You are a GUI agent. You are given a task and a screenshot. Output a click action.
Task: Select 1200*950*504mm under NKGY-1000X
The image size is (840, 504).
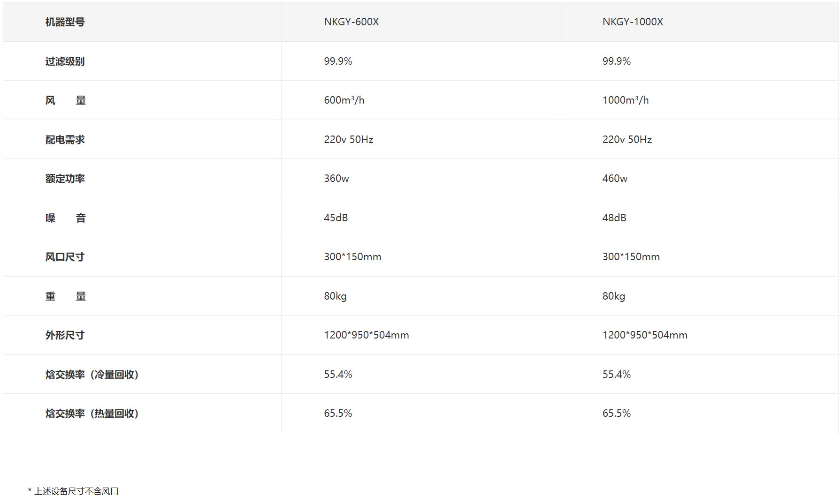(x=645, y=335)
